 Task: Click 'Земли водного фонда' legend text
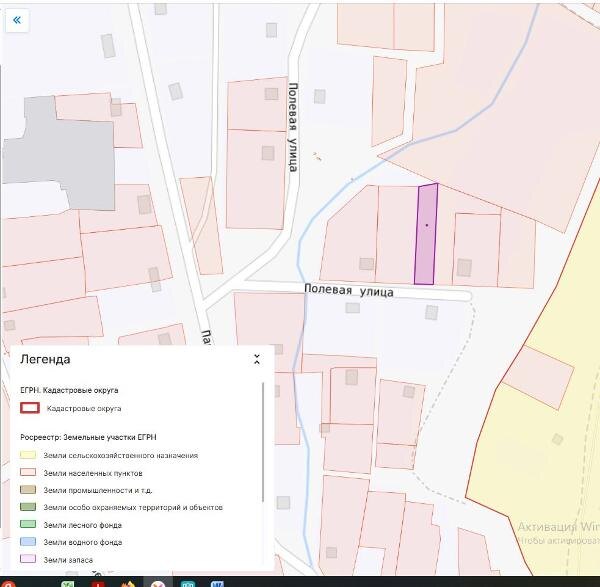point(83,542)
